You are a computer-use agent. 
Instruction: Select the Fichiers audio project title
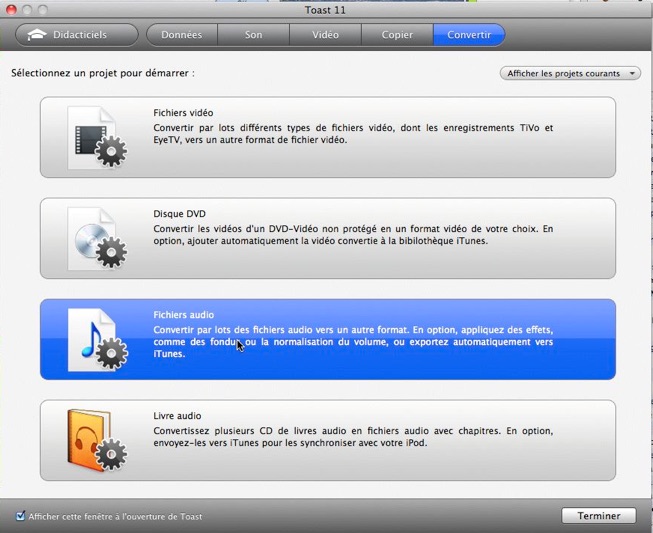coord(184,315)
